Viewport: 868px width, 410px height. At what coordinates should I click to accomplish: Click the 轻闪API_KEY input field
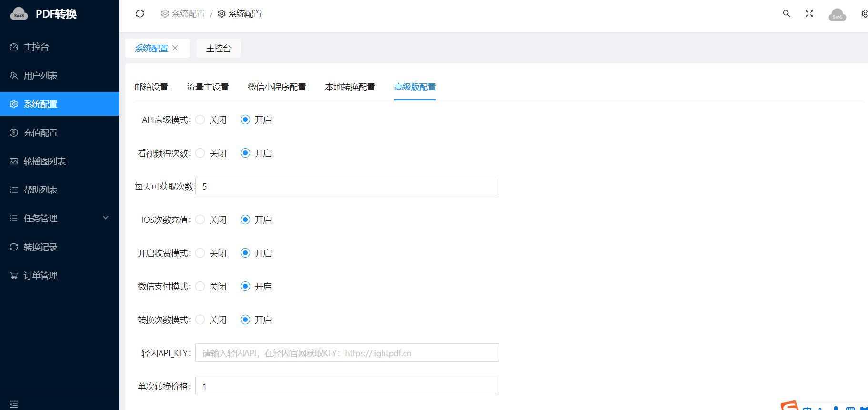click(x=347, y=353)
